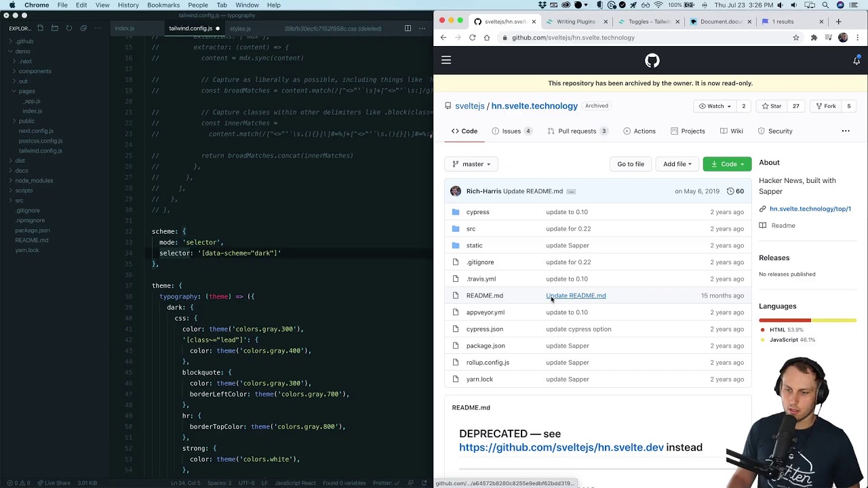Click the Apple menu
This screenshot has width=868, height=488.
tap(12, 5)
